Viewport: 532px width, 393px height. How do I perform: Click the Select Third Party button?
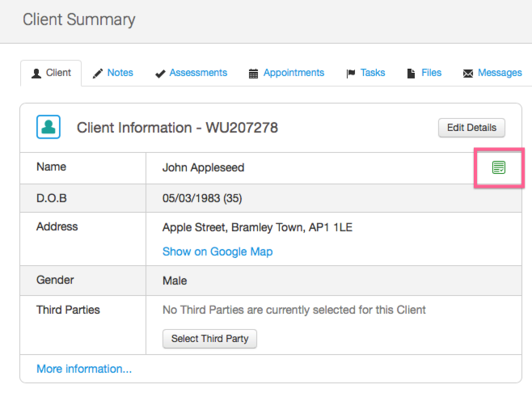click(x=209, y=339)
